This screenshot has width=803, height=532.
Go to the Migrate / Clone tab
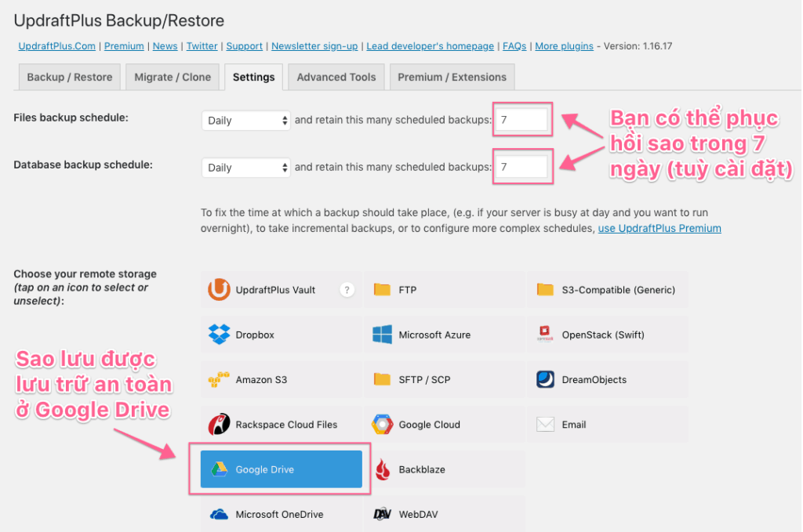pos(173,77)
